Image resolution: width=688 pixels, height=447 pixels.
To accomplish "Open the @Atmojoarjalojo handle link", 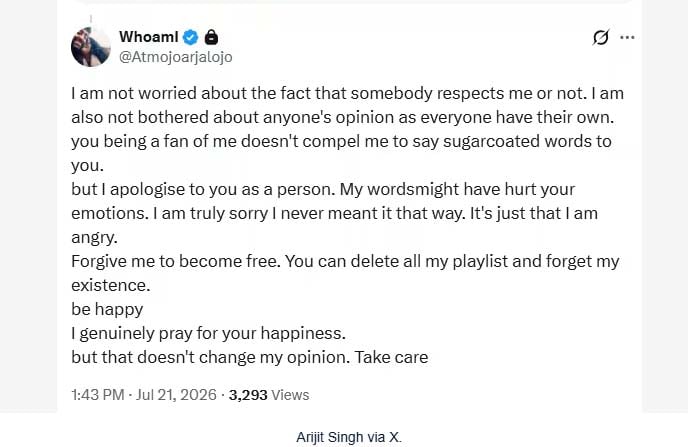I will tap(176, 57).
